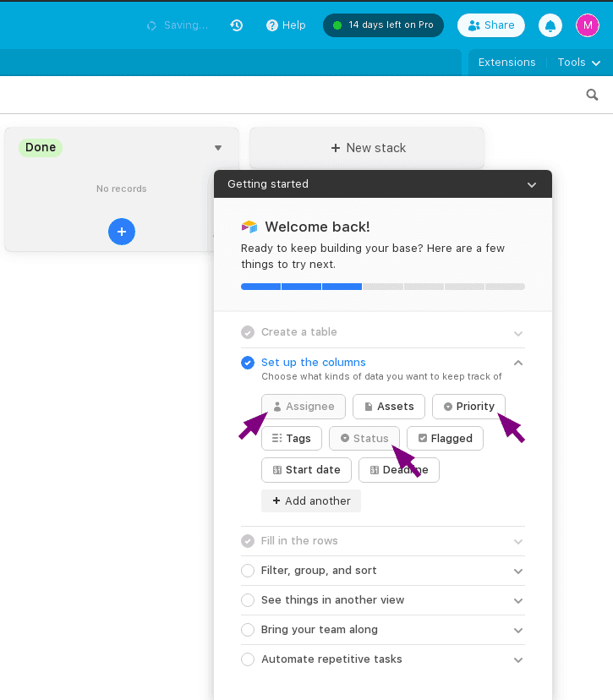Expand Automate repetitive tasks section
The image size is (613, 700).
pos(517,659)
